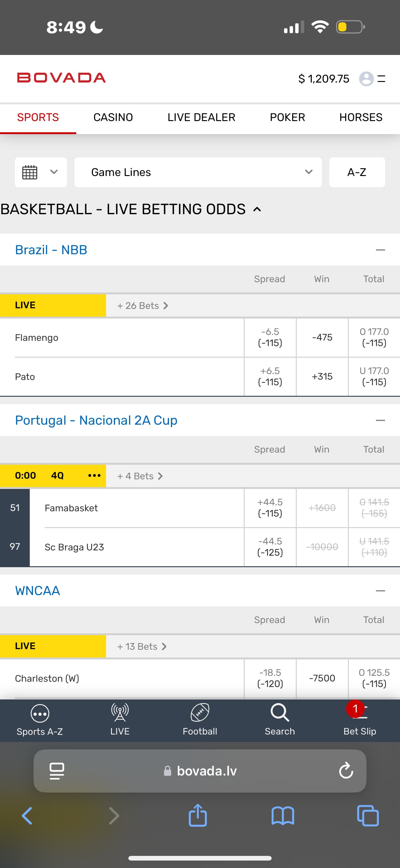Switch to the CASINO tab
This screenshot has height=868, width=400.
(x=113, y=117)
